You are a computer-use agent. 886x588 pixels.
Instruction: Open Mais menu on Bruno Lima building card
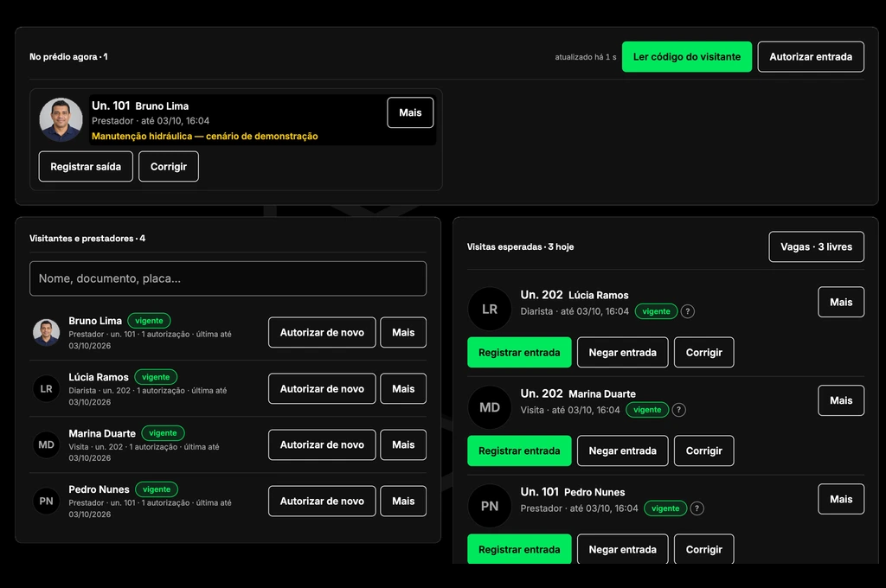point(410,112)
